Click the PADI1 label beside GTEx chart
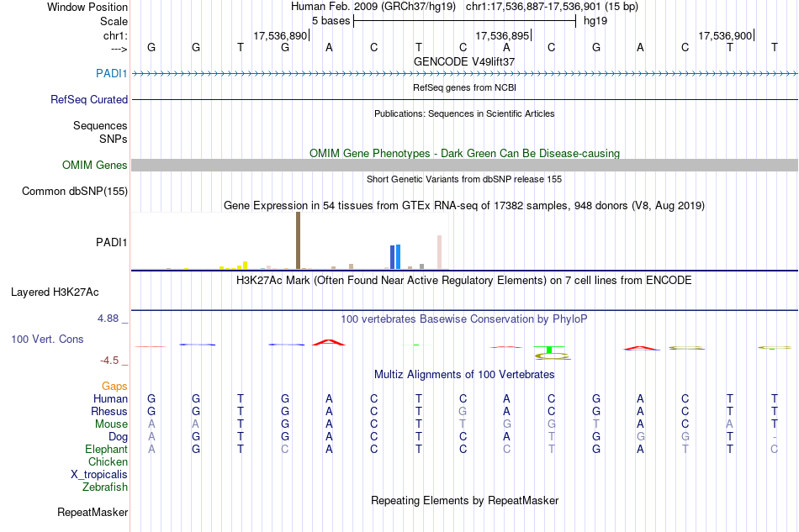The height and width of the screenshot is (532, 799). (112, 242)
